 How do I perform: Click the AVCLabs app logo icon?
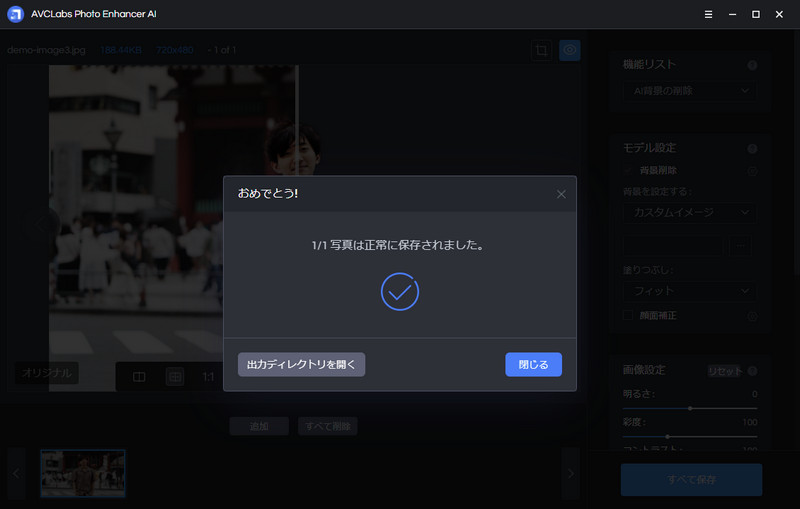(x=15, y=14)
